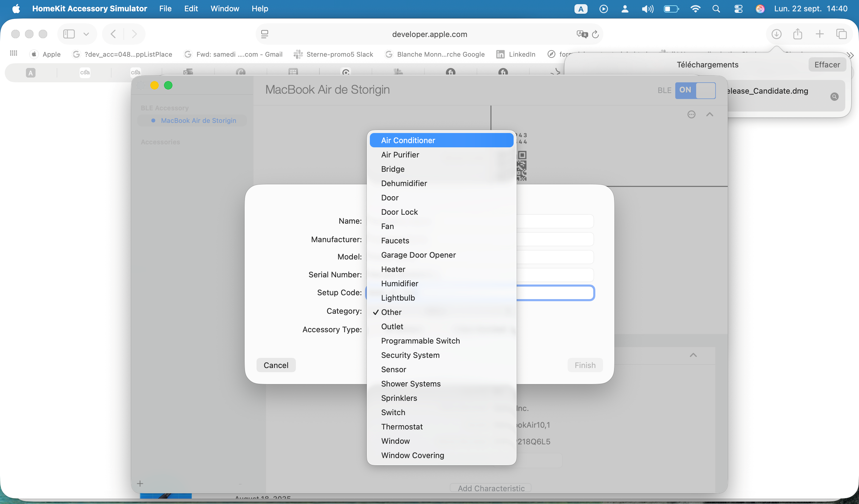Keep the checked Other category
859x504 pixels.
441,312
